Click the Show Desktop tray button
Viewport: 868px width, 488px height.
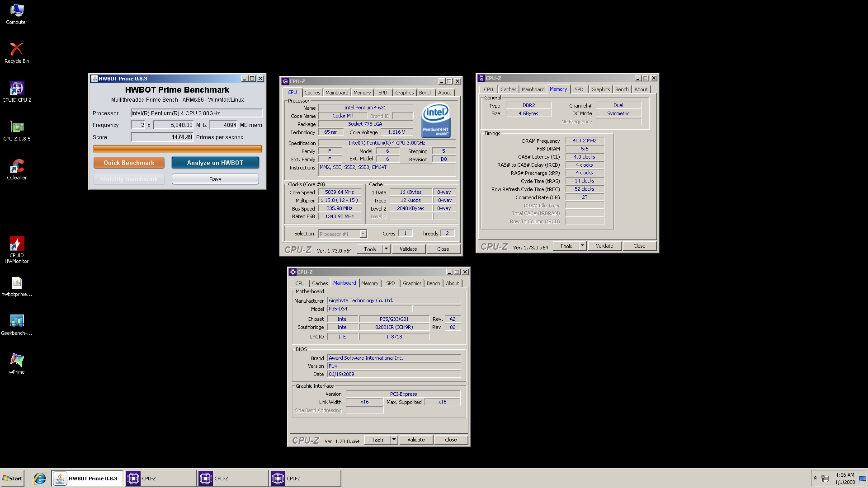(863, 479)
